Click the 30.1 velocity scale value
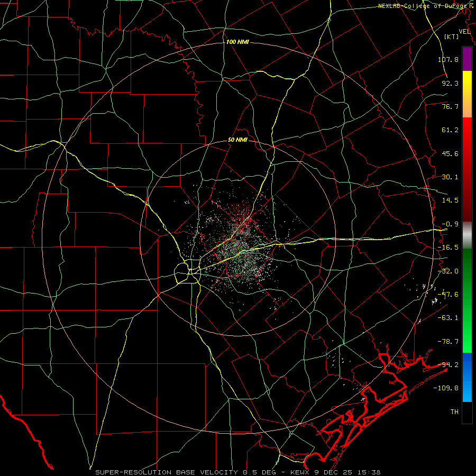Image resolution: width=476 pixels, height=476 pixels. (x=450, y=177)
